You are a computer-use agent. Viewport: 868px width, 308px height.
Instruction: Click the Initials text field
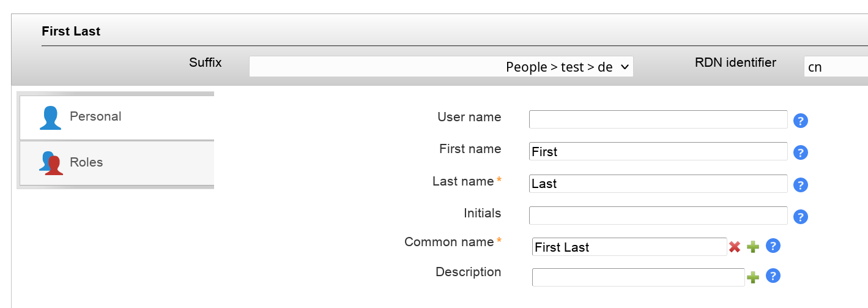(658, 216)
